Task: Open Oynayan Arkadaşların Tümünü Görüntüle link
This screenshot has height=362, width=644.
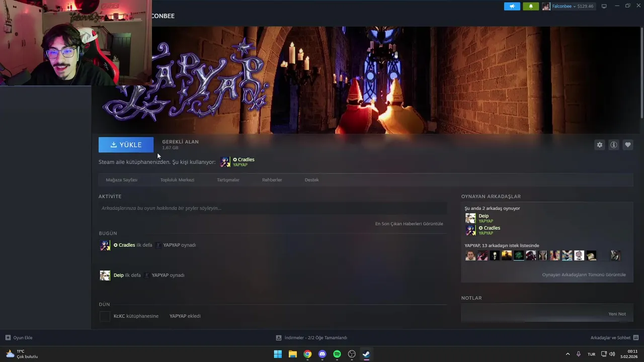Action: point(584,275)
